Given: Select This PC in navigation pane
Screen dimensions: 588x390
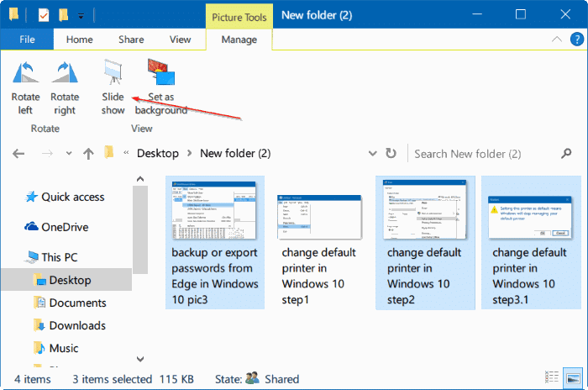Looking at the screenshot, I should pyautogui.click(x=60, y=257).
